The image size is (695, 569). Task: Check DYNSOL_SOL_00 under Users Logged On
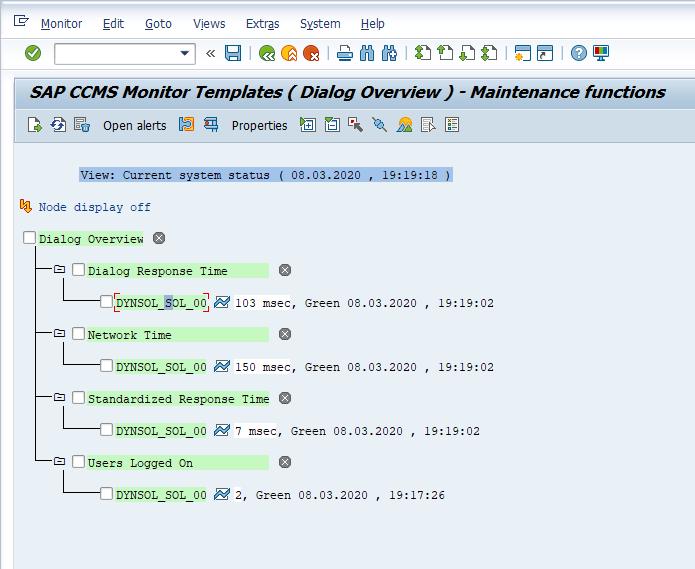coord(106,493)
